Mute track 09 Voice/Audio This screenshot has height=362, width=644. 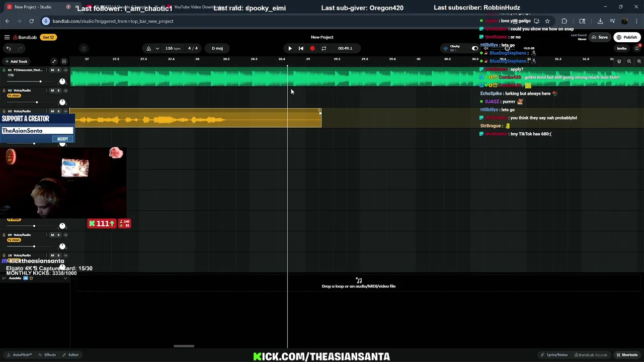52,235
